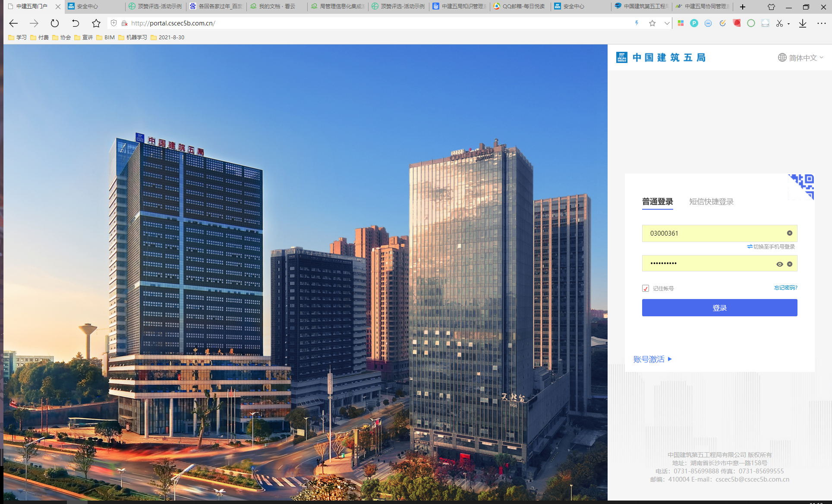
Task: Switch to 短信快捷登录 tab
Action: 711,202
